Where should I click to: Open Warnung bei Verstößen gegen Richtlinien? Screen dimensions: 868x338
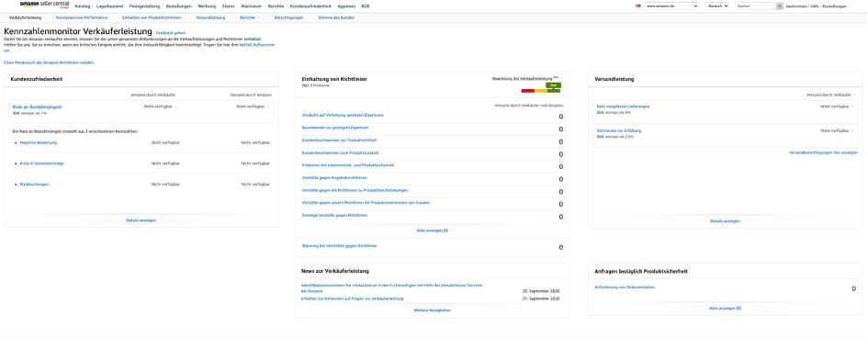click(339, 245)
